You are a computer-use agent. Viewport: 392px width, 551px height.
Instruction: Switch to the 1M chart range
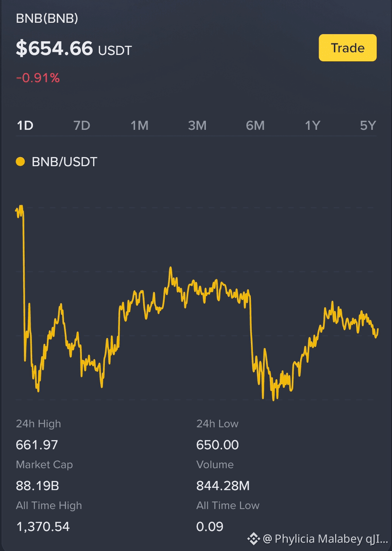point(139,125)
